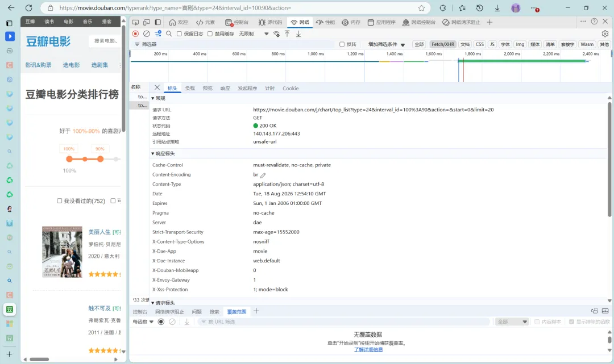Select the JS request filter
614x364 pixels.
[x=492, y=44]
